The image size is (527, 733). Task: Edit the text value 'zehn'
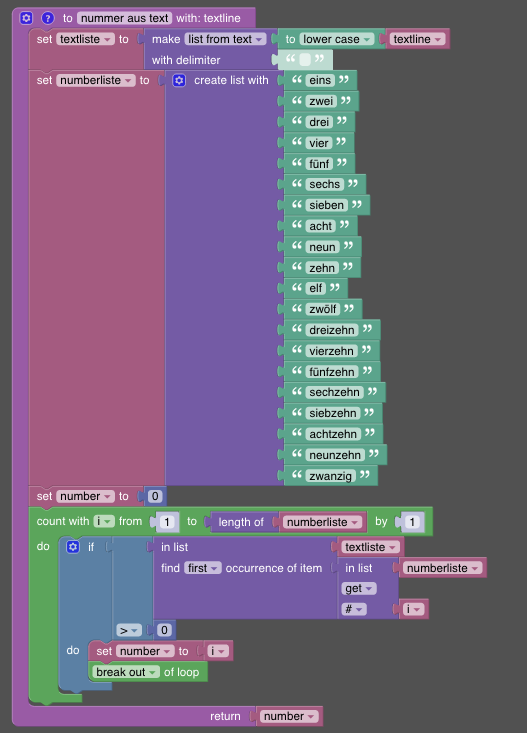point(322,267)
